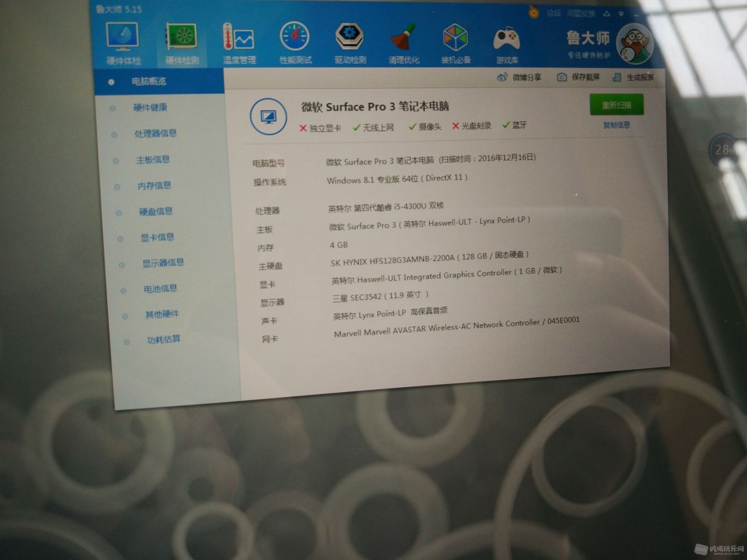
Task: Select the 硬件检测 hardware detection icon
Action: tap(182, 44)
